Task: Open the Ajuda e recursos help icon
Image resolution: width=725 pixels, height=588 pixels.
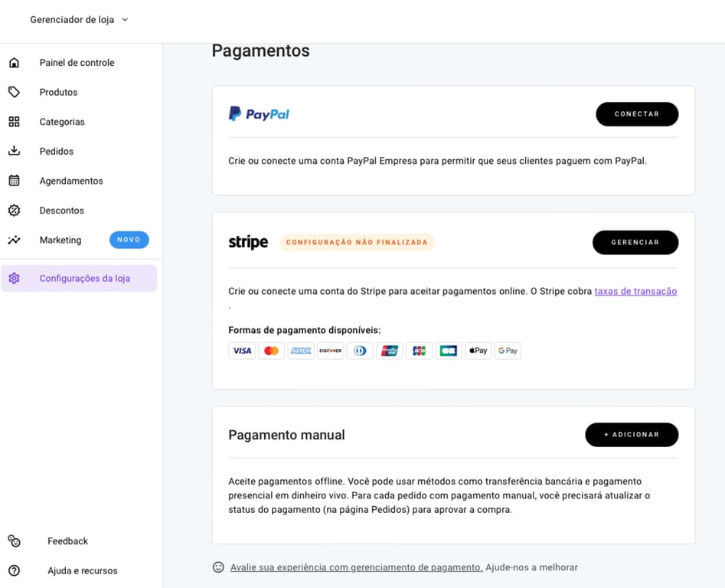Action: 15,570
